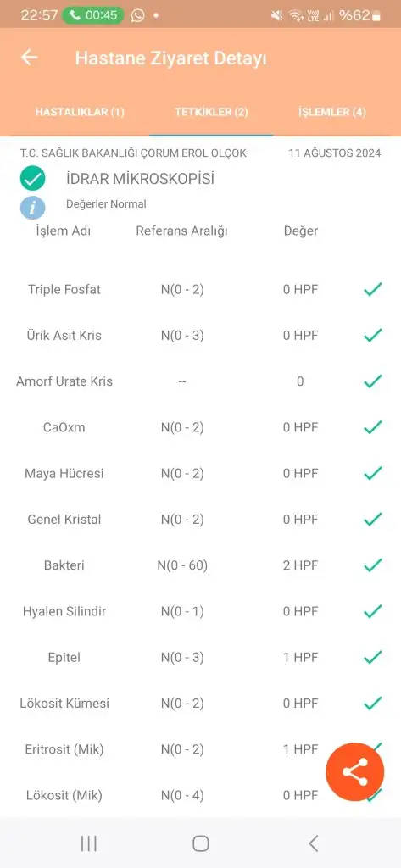The height and width of the screenshot is (868, 401).
Task: Tap checkmark in Bakteri row
Action: click(x=373, y=565)
